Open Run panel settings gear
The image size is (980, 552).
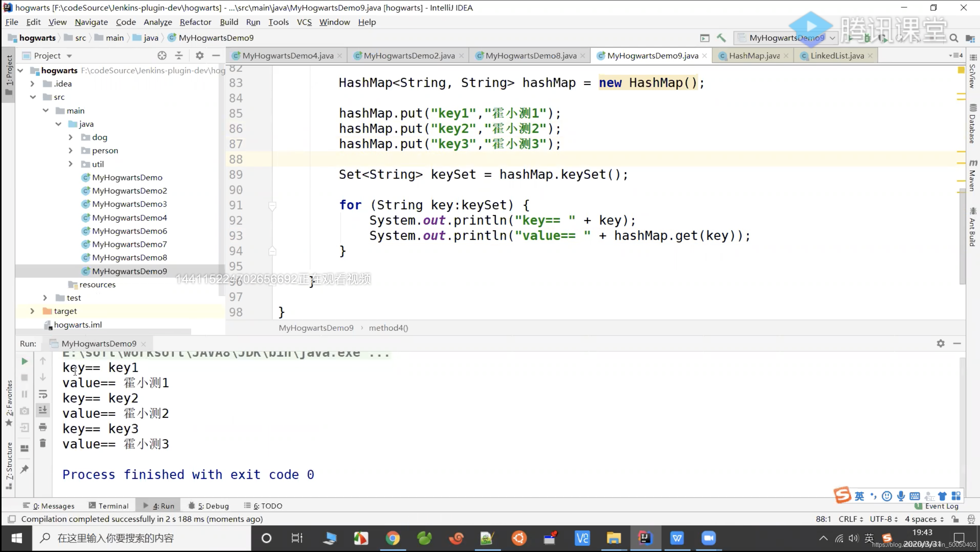pyautogui.click(x=941, y=343)
